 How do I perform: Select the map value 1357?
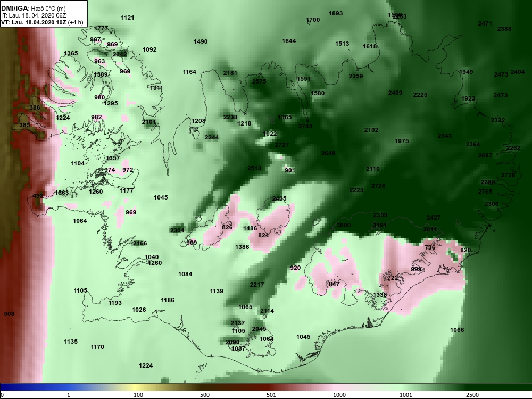click(113, 158)
